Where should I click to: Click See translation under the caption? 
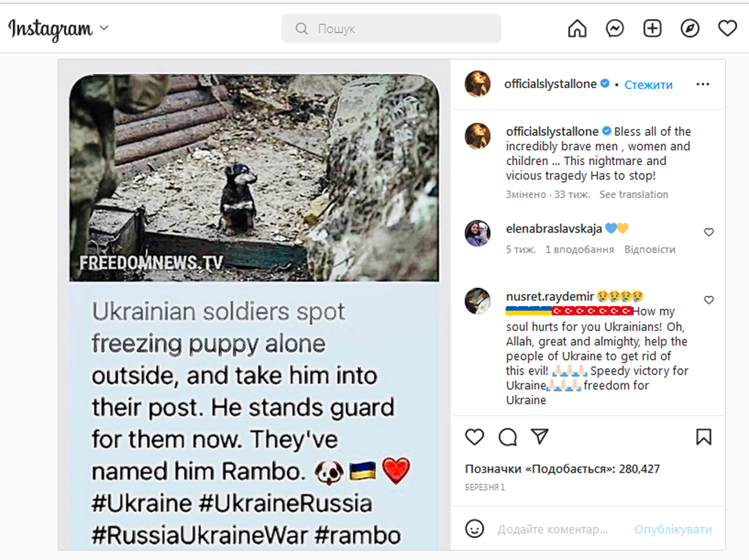point(634,194)
